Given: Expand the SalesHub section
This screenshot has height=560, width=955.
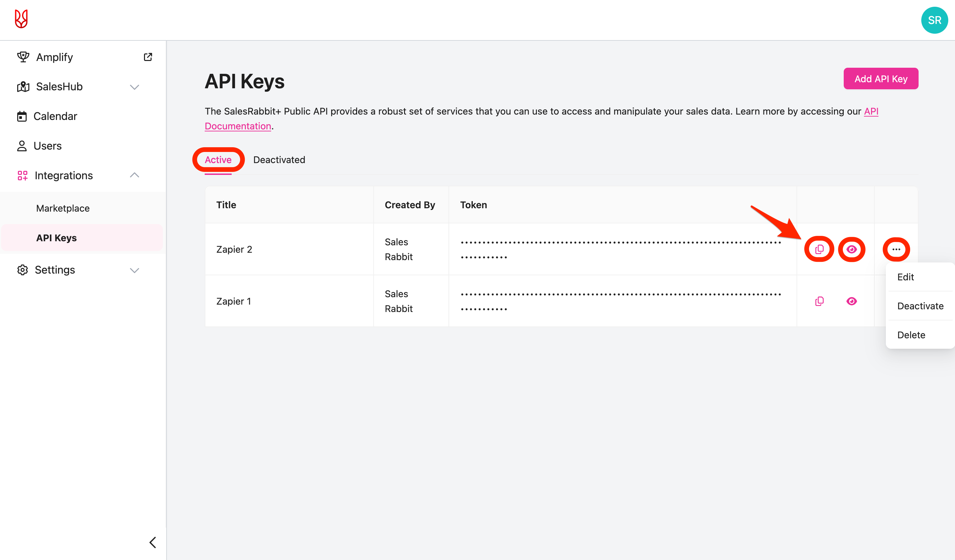Looking at the screenshot, I should click(135, 87).
